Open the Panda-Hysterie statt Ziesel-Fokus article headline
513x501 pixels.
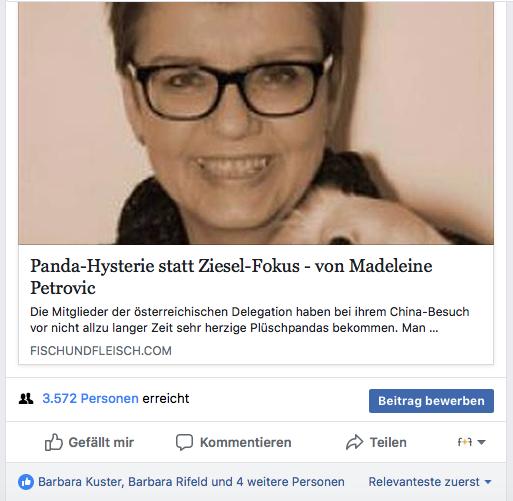click(x=231, y=277)
